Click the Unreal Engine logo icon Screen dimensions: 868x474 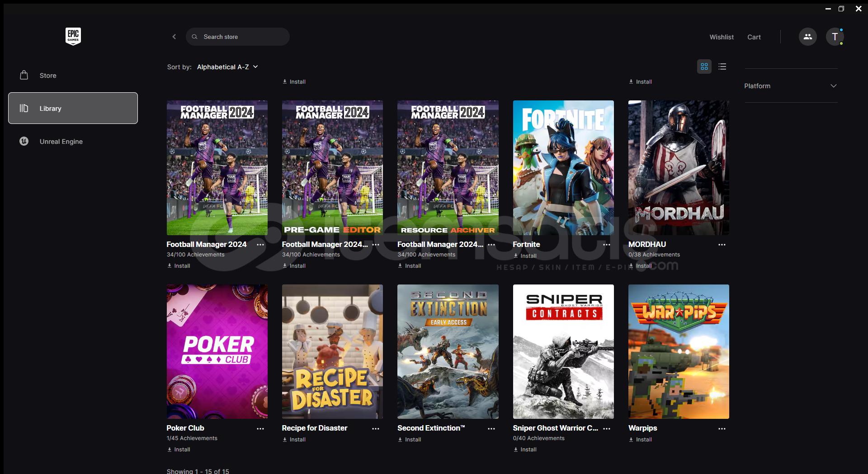[x=24, y=141]
